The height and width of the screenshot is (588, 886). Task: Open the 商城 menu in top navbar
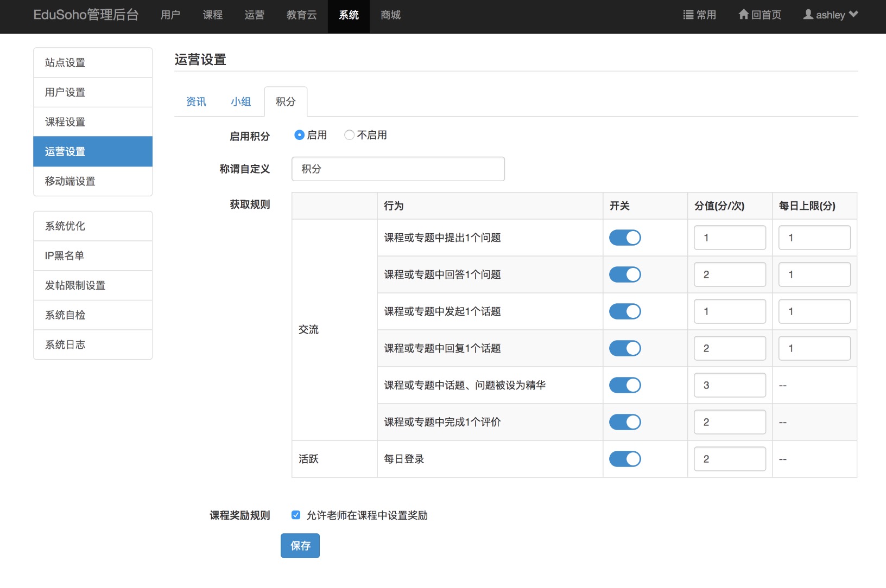(x=391, y=15)
